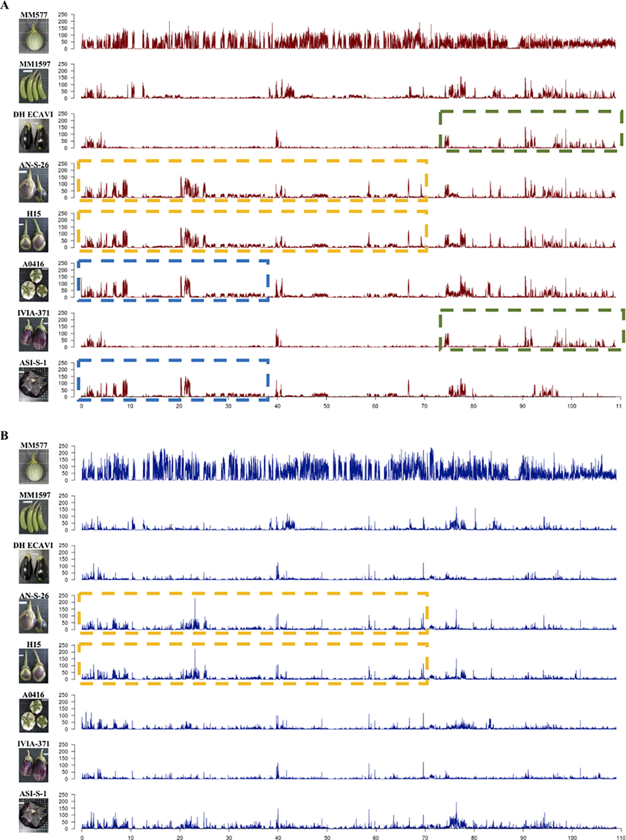Select the 70 tick on panel B x-axis
This screenshot has width=626, height=840.
pyautogui.click(x=424, y=837)
